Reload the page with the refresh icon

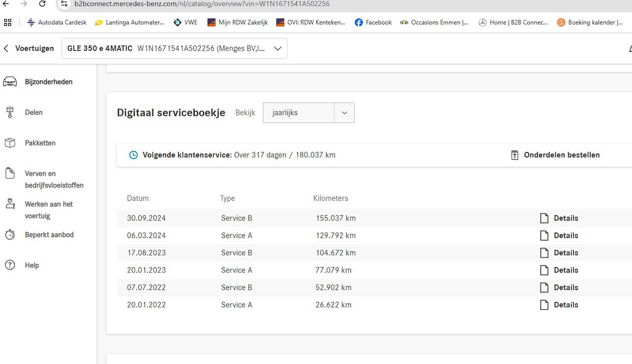(42, 4)
